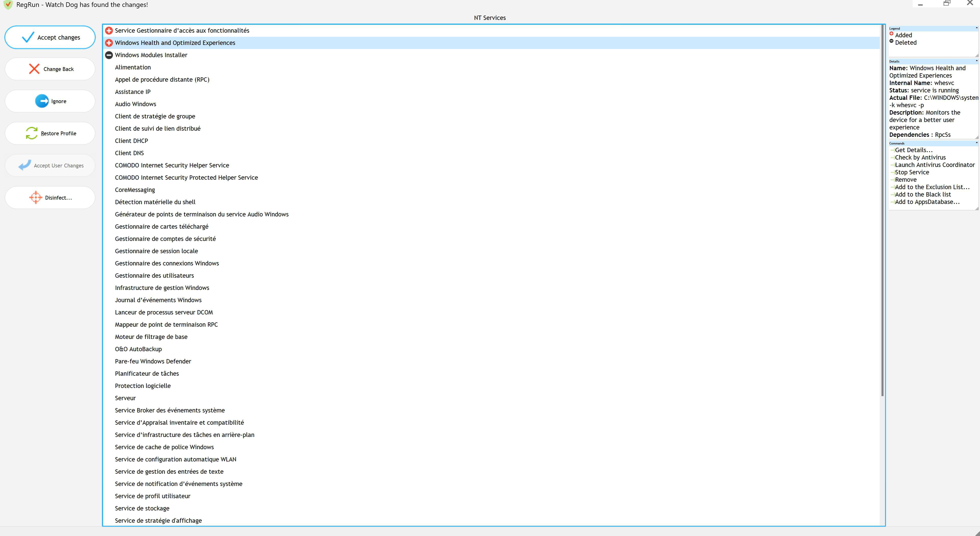Image resolution: width=980 pixels, height=536 pixels.
Task: Click the orange Disinfect crosshair icon
Action: tap(35, 198)
